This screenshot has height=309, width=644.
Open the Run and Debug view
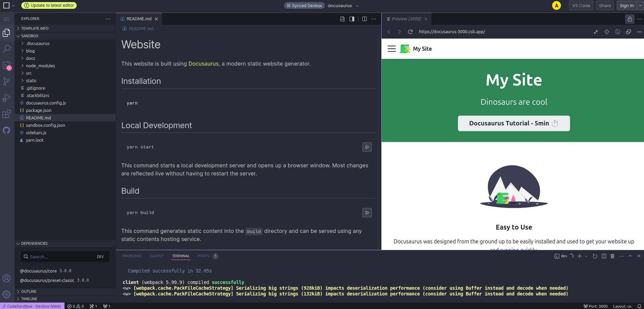tap(6, 98)
